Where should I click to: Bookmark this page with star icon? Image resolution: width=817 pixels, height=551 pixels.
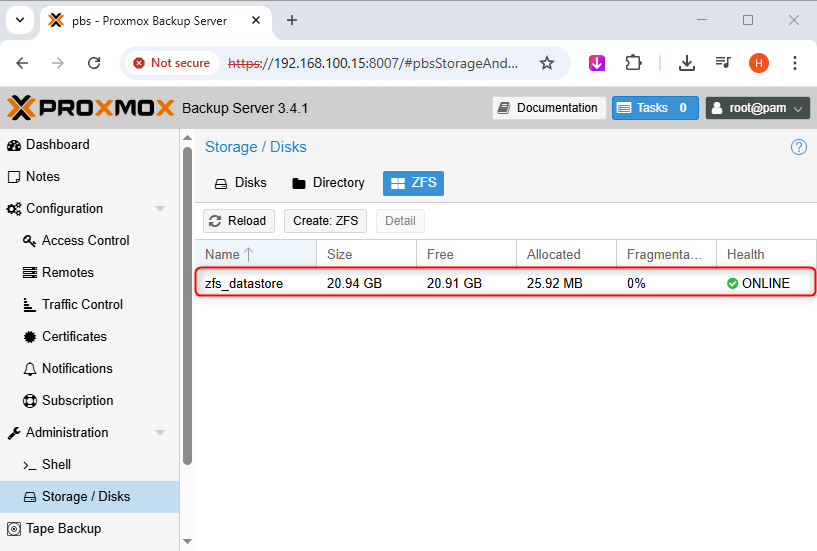[547, 64]
